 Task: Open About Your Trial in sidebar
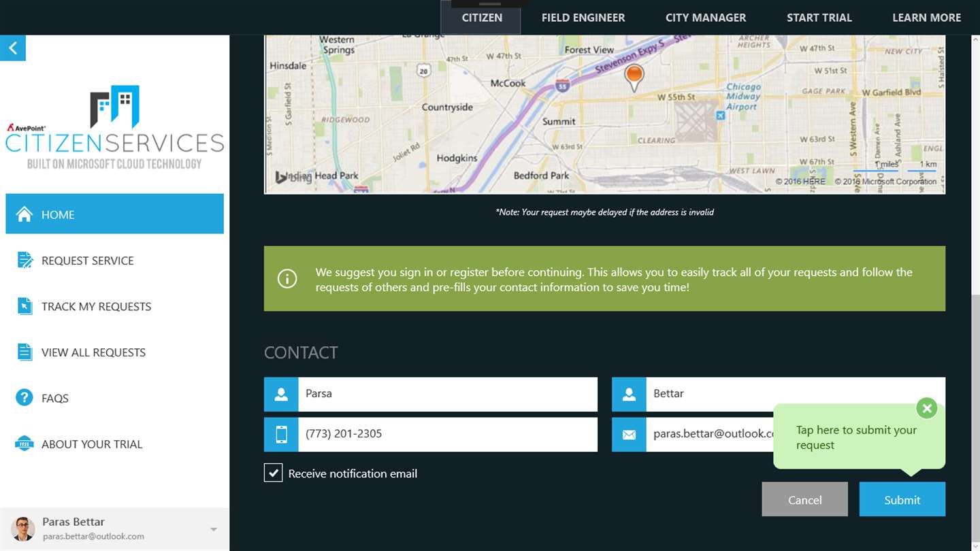coord(114,444)
